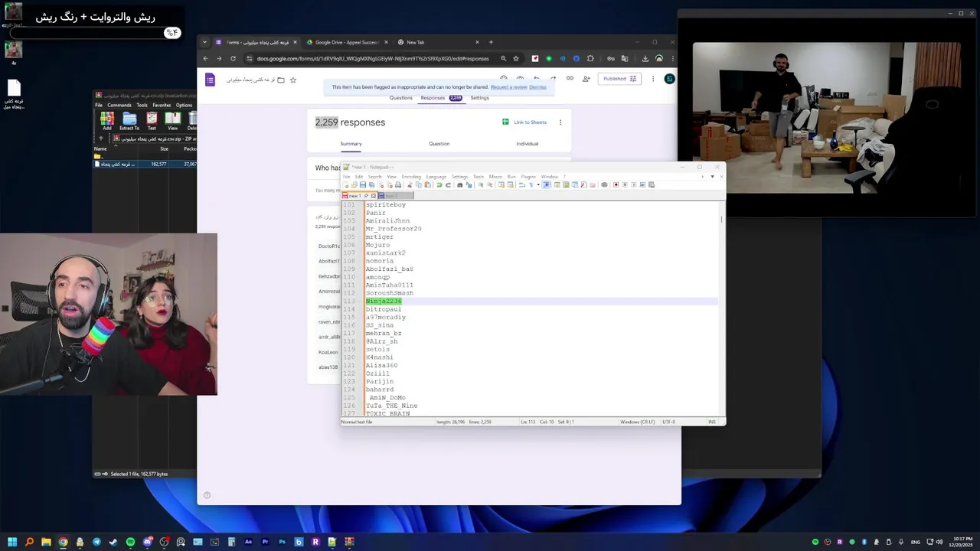Open Notepad++ Language menu
Viewport: 980px width, 551px height.
(x=436, y=177)
